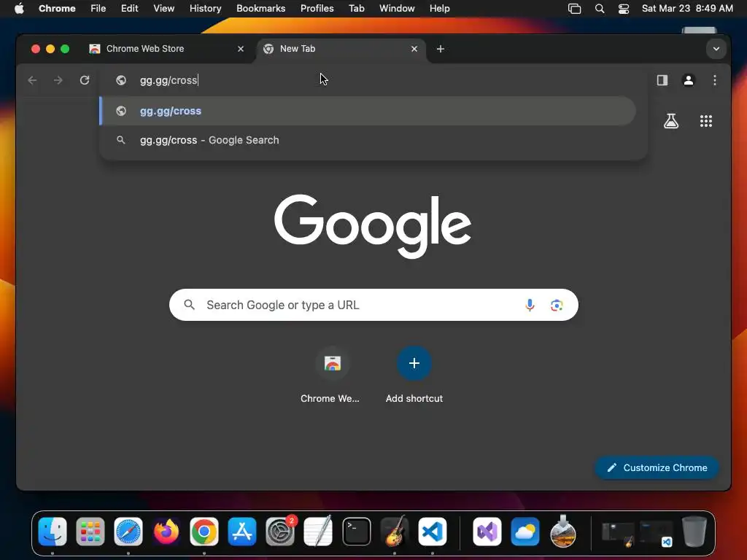Open Google Lens image search
This screenshot has height=560, width=747.
click(557, 305)
